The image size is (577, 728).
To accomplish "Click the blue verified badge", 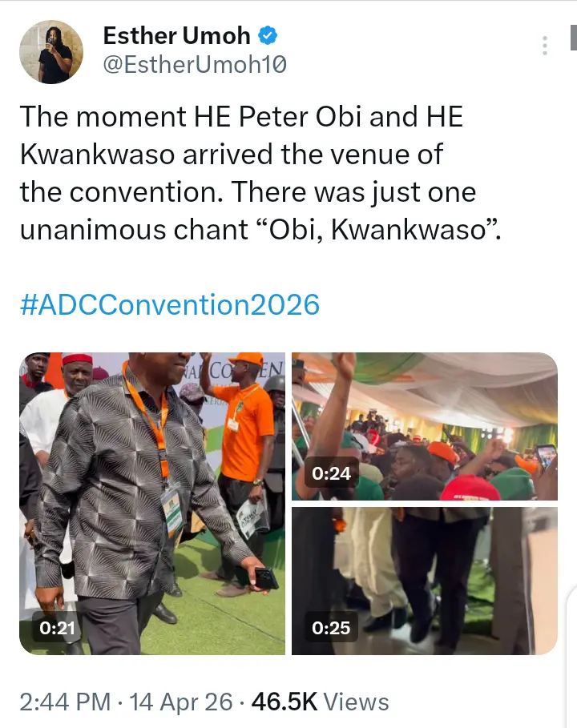I will 268,36.
